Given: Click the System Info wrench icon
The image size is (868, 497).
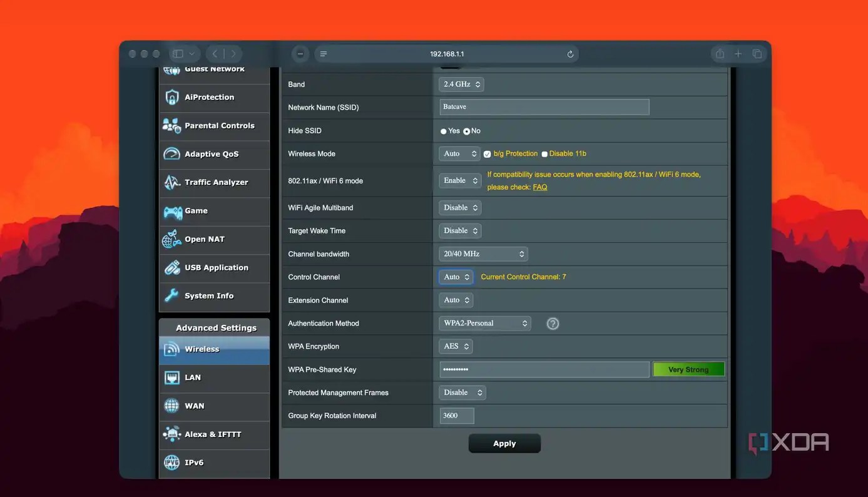Looking at the screenshot, I should 172,295.
